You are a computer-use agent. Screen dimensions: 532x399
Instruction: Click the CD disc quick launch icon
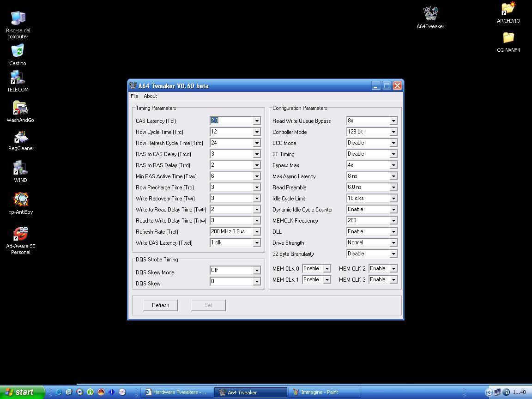tap(122, 392)
